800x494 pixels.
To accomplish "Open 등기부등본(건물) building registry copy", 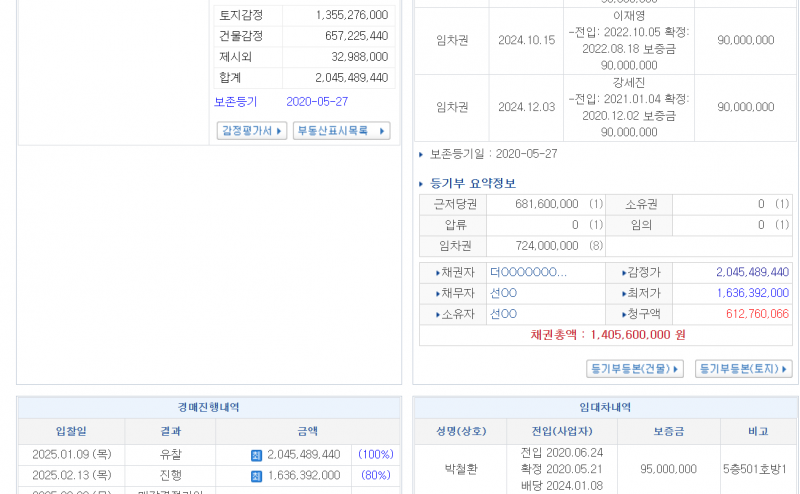I will pos(634,369).
